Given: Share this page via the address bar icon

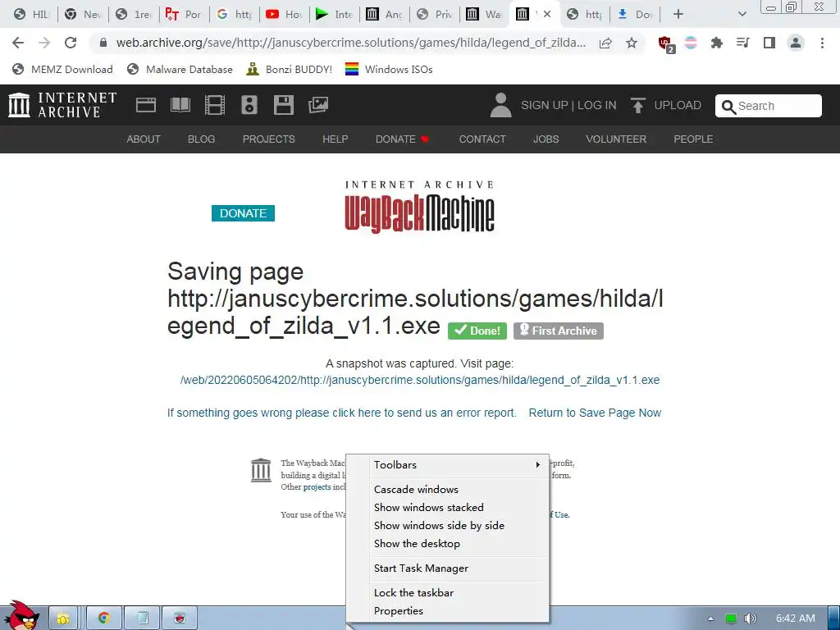Looking at the screenshot, I should click(x=605, y=43).
